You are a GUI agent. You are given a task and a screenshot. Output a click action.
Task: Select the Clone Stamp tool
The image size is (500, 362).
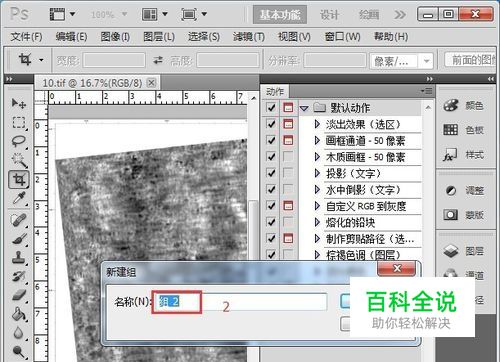(18, 257)
